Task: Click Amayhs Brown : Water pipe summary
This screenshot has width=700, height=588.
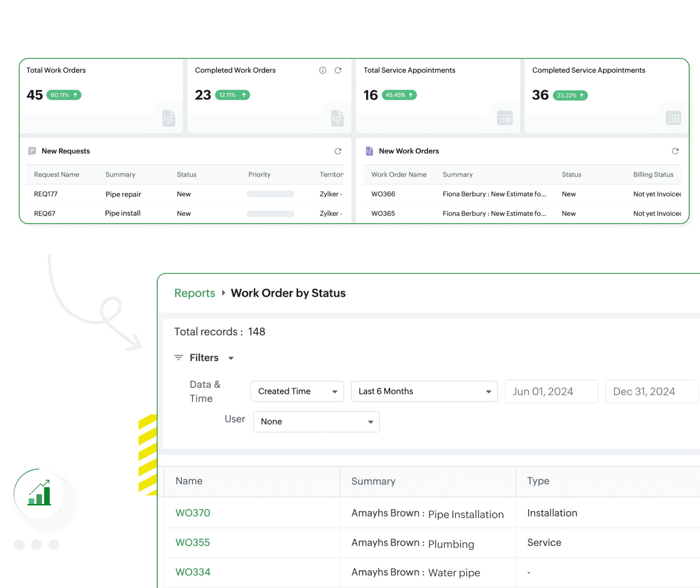Action: [x=416, y=573]
